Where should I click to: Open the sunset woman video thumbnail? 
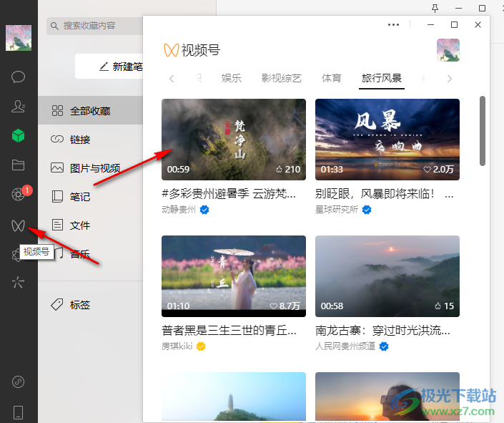pos(387,397)
